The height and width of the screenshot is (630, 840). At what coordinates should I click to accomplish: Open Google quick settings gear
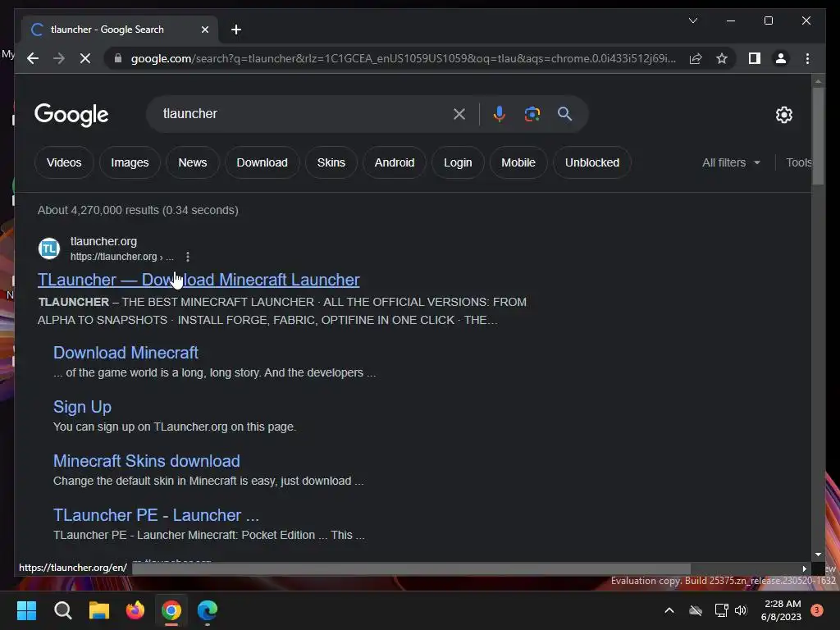point(783,114)
